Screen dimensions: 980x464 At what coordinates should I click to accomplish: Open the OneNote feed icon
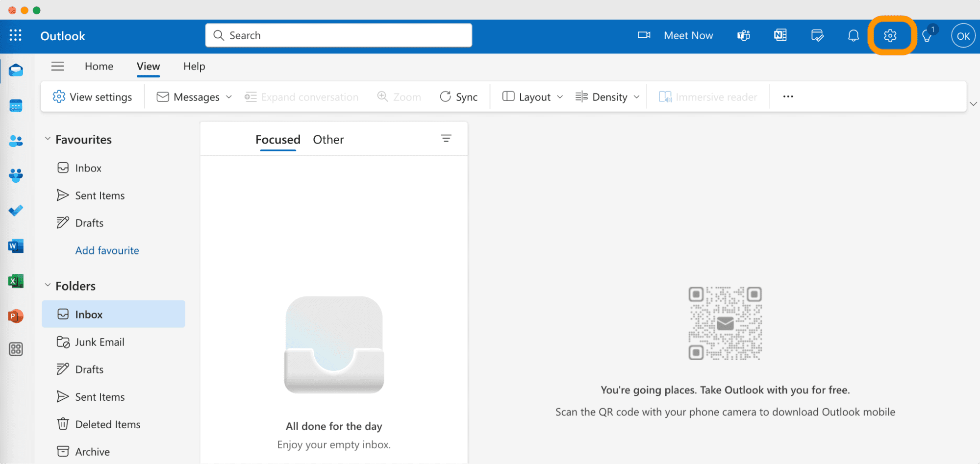pyautogui.click(x=780, y=35)
